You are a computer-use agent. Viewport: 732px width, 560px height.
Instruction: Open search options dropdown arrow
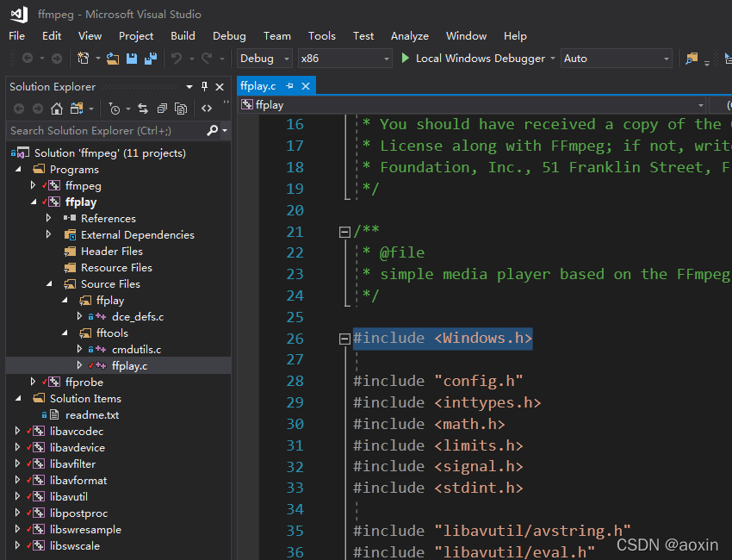coord(225,131)
